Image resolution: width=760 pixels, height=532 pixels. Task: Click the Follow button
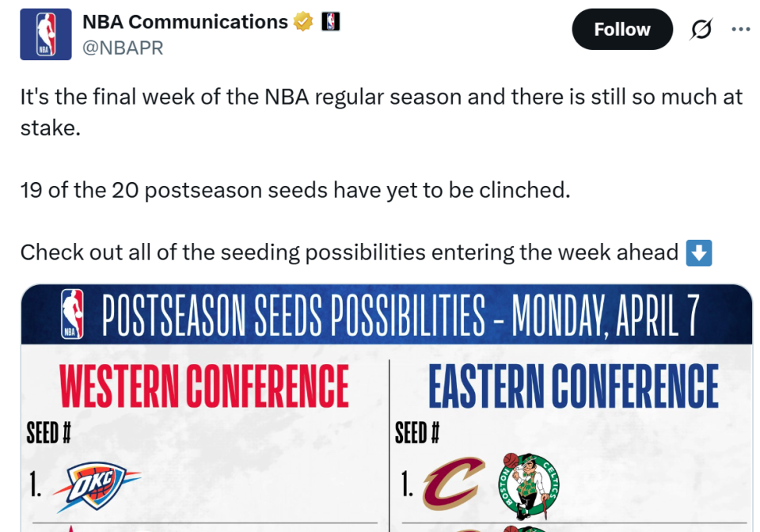tap(621, 30)
